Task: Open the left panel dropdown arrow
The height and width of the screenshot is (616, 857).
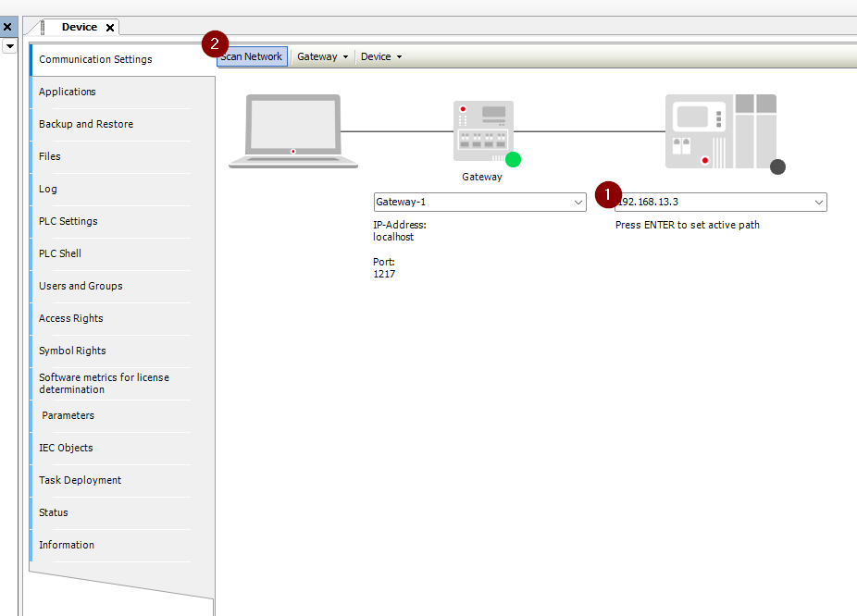Action: click(10, 46)
